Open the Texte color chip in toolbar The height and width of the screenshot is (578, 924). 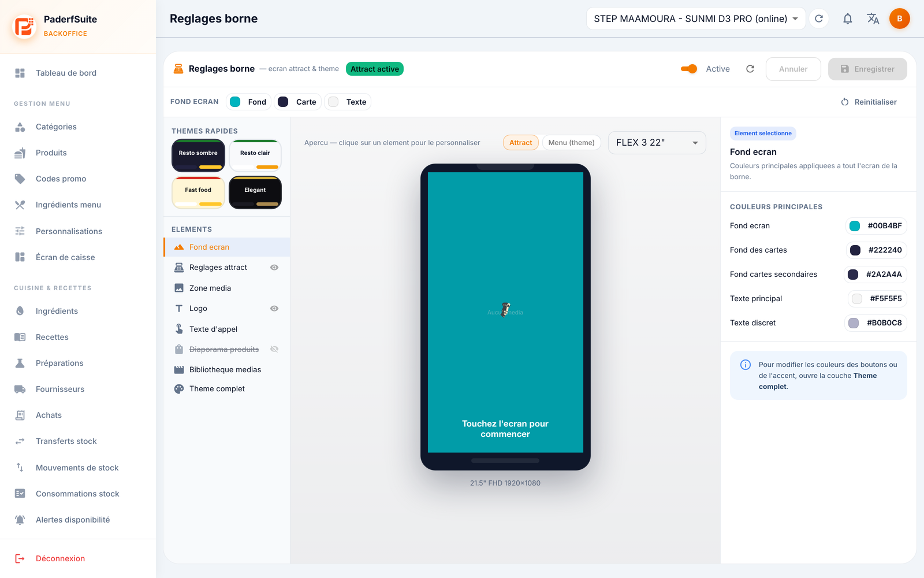pyautogui.click(x=348, y=102)
